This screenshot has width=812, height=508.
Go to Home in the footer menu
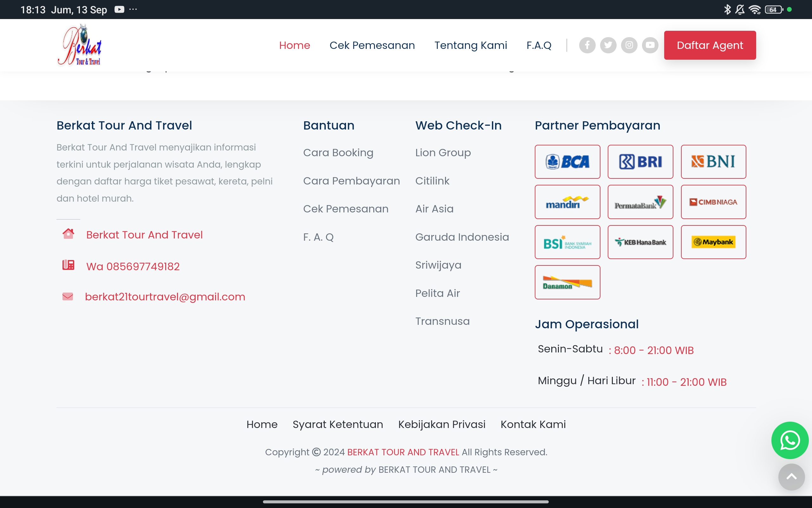[262, 424]
